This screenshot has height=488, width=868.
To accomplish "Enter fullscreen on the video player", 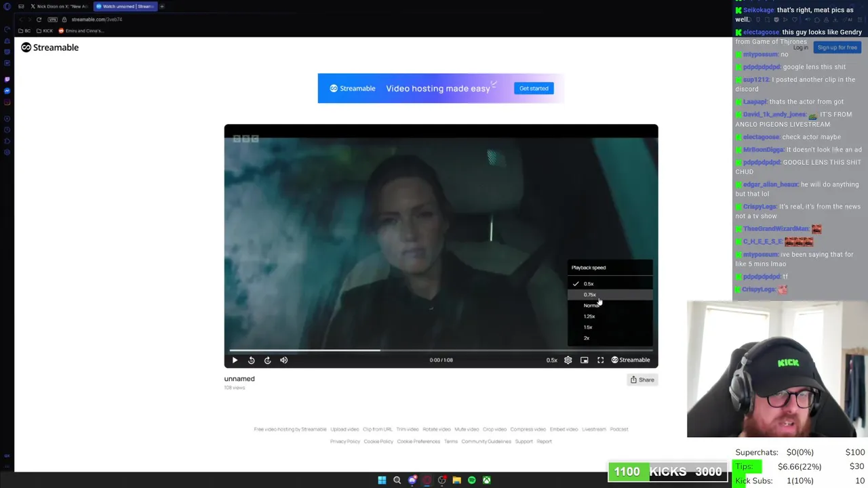I will (x=601, y=360).
